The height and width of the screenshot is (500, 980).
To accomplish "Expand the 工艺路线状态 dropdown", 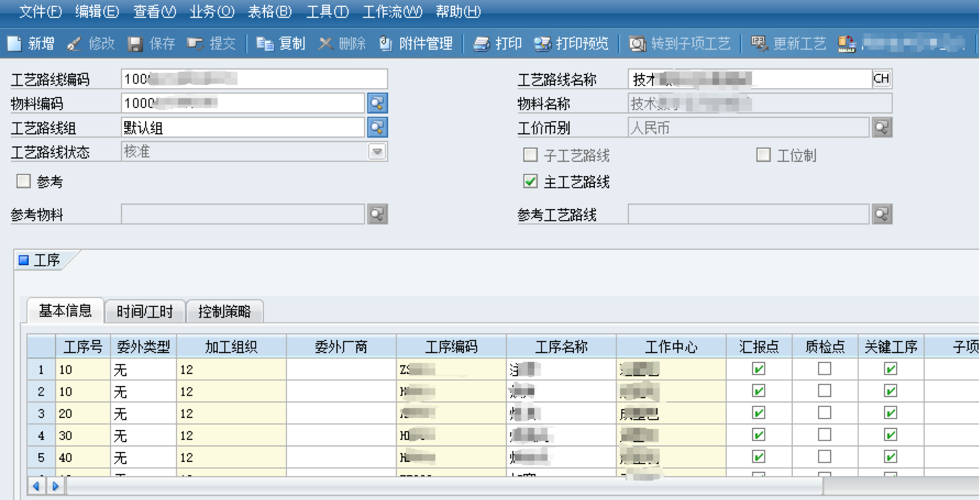I will pos(377,152).
